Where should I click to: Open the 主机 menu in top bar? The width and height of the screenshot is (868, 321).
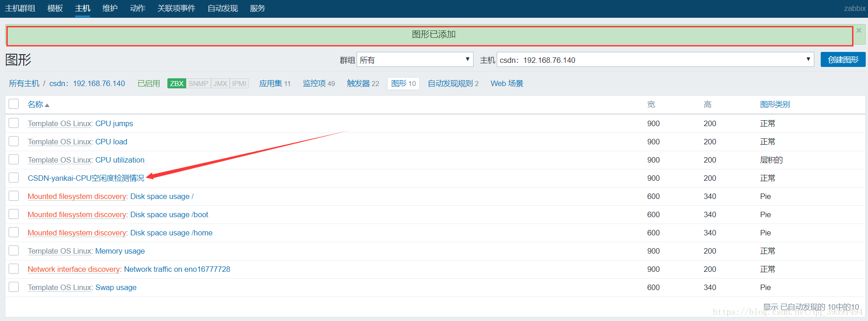click(x=83, y=8)
